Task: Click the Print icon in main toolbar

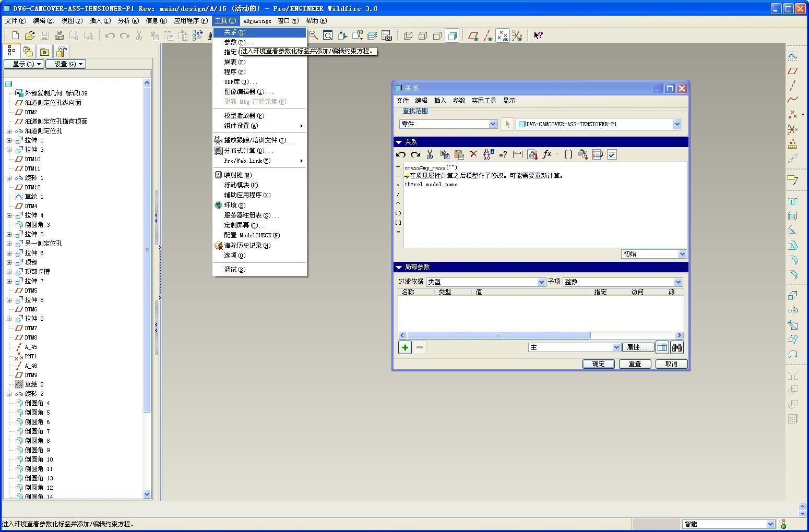Action: coord(59,35)
